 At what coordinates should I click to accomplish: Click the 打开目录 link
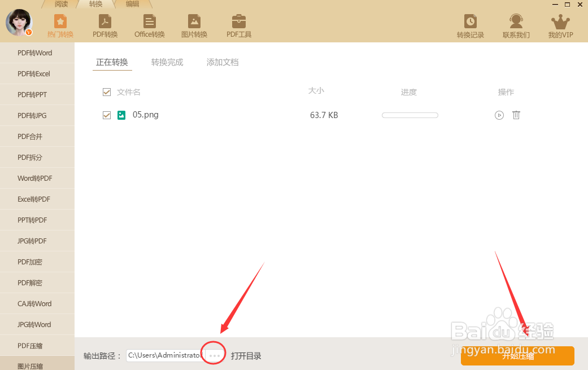(x=246, y=356)
